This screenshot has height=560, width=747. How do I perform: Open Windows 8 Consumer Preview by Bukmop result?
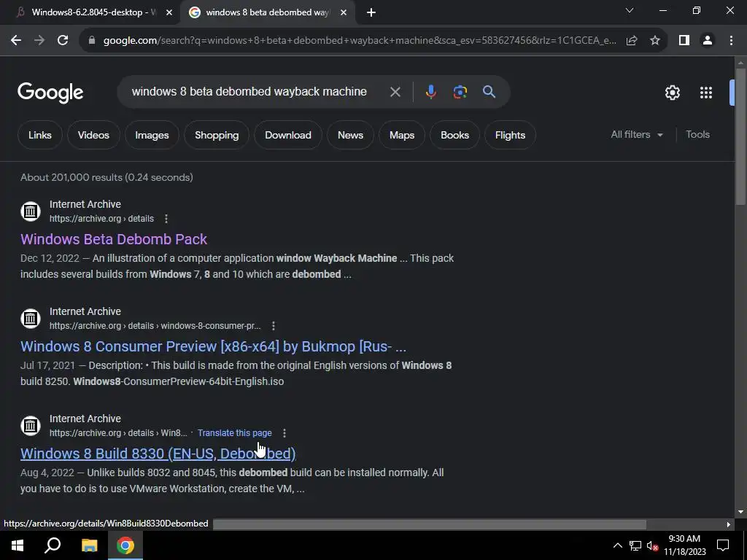[x=214, y=346]
